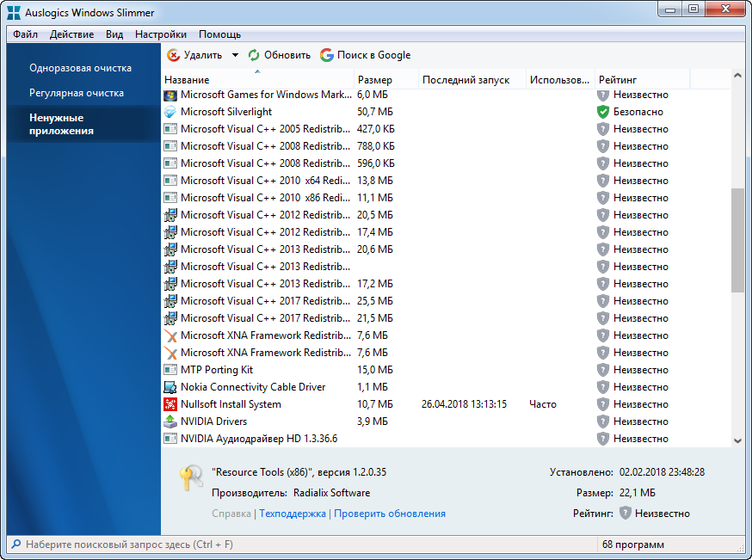Viewport: 752px width, 560px height.
Task: Click the green Безопасно shield icon
Action: [603, 112]
